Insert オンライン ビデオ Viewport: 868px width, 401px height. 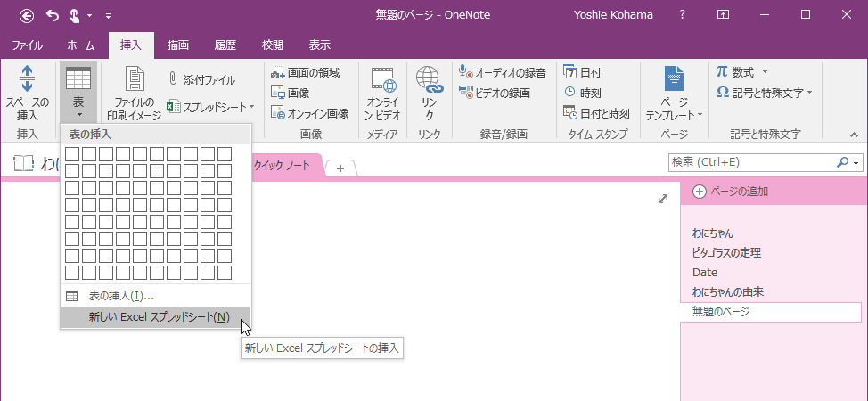click(382, 93)
